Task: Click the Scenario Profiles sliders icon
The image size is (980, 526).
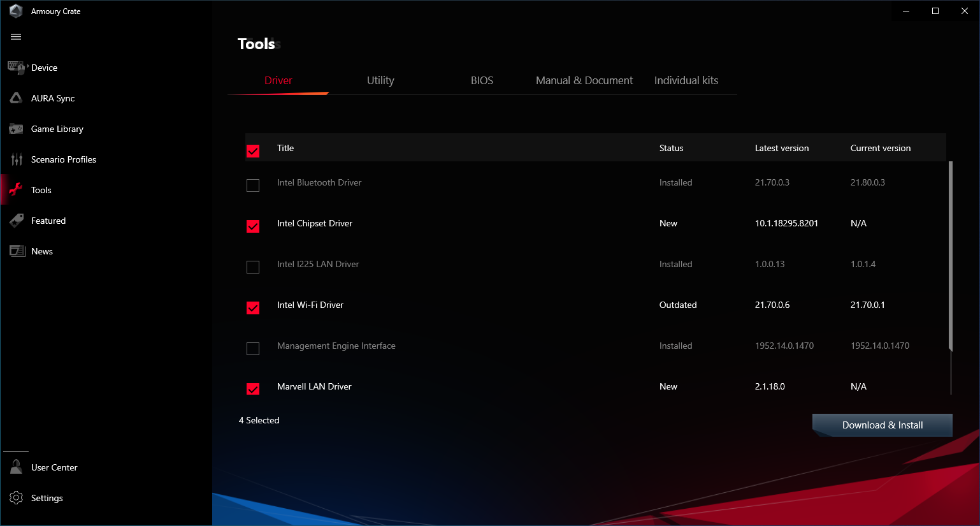Action: [17, 159]
